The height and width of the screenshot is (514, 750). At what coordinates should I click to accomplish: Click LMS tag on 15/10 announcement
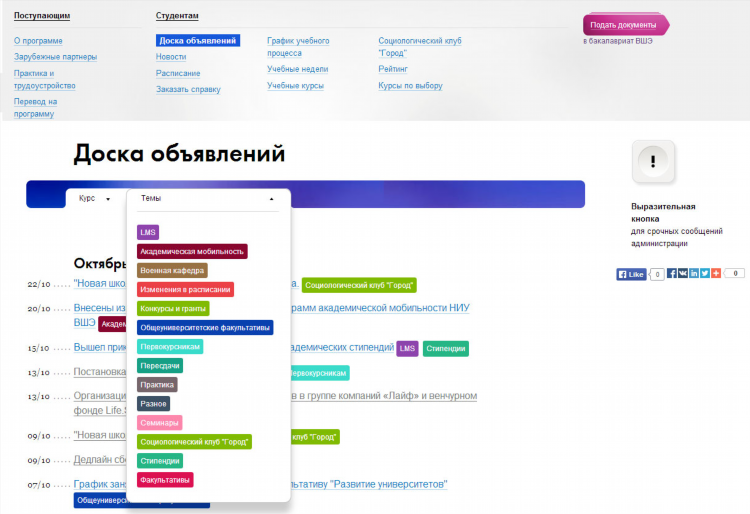point(407,349)
